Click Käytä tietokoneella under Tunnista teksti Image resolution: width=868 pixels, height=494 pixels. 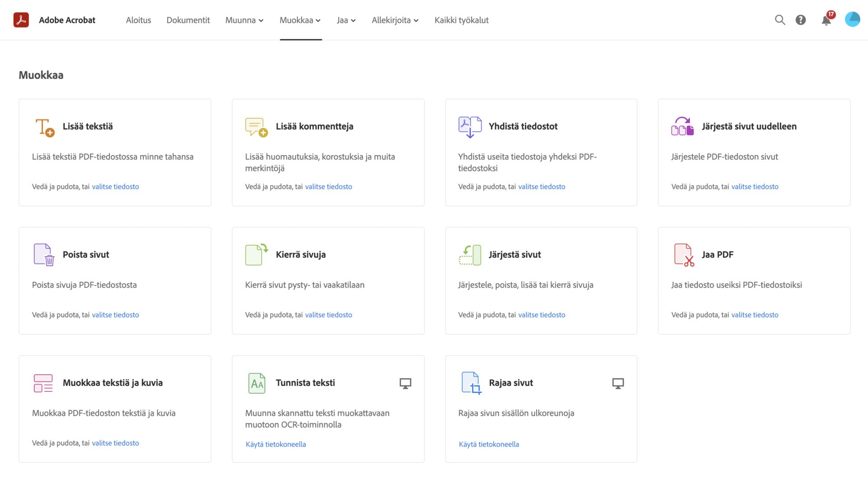(276, 444)
